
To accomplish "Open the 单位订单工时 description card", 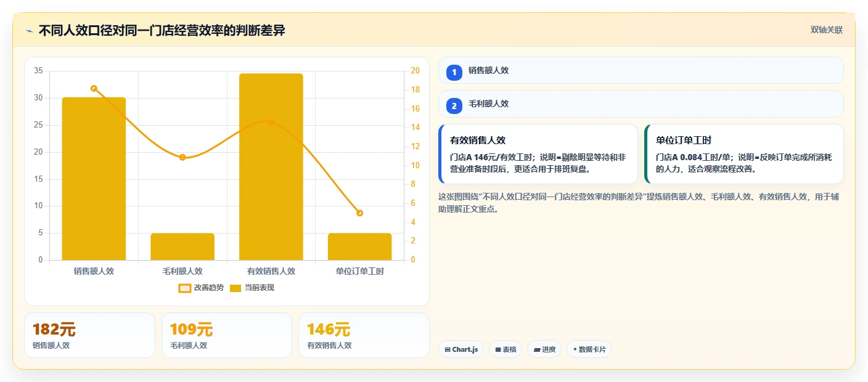I will (744, 154).
